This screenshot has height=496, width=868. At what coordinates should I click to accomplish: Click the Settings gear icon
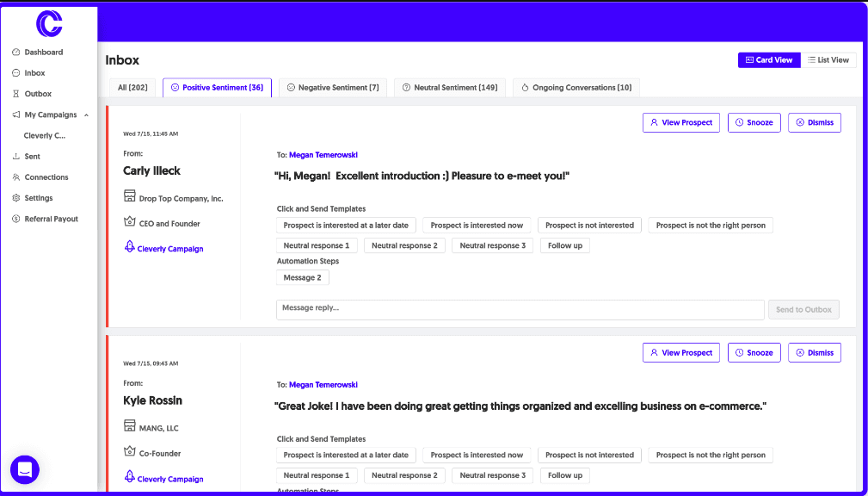pos(15,198)
